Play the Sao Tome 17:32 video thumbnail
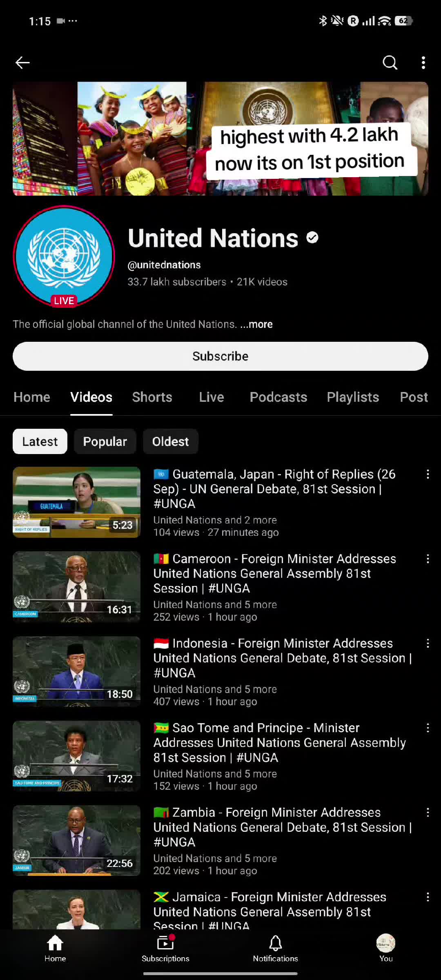 (77, 756)
